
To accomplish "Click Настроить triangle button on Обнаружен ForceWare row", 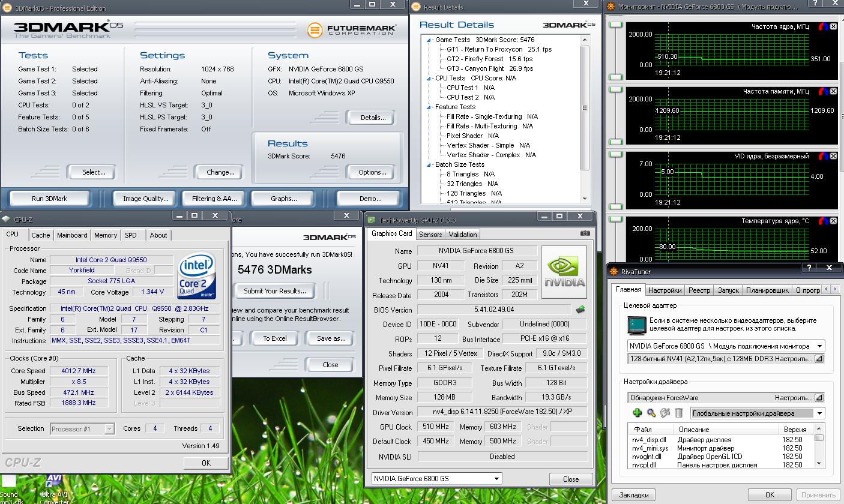I will coord(819,397).
